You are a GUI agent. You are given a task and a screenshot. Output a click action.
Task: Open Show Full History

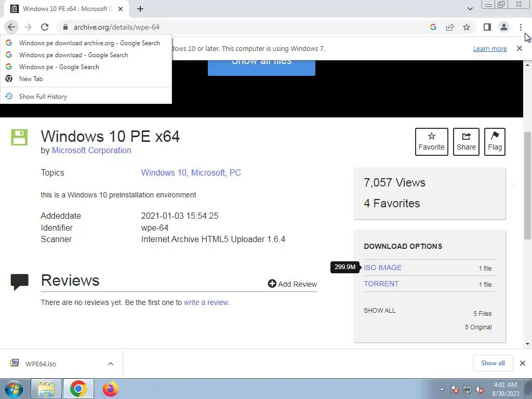coord(86,96)
